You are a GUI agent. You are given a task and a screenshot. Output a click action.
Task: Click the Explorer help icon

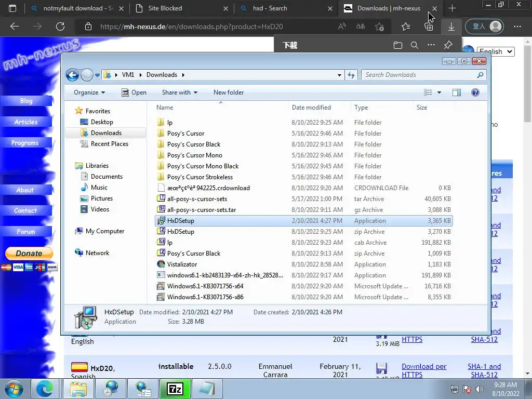coord(475,92)
